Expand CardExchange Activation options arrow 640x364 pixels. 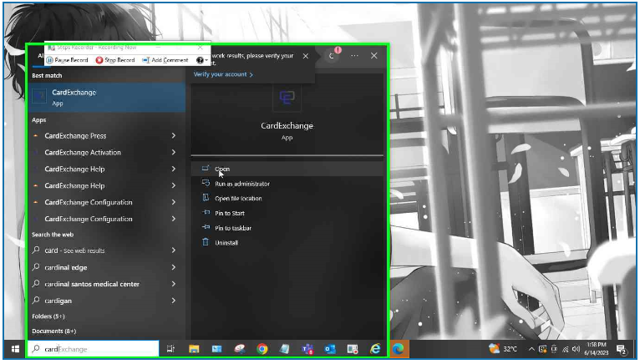click(174, 152)
